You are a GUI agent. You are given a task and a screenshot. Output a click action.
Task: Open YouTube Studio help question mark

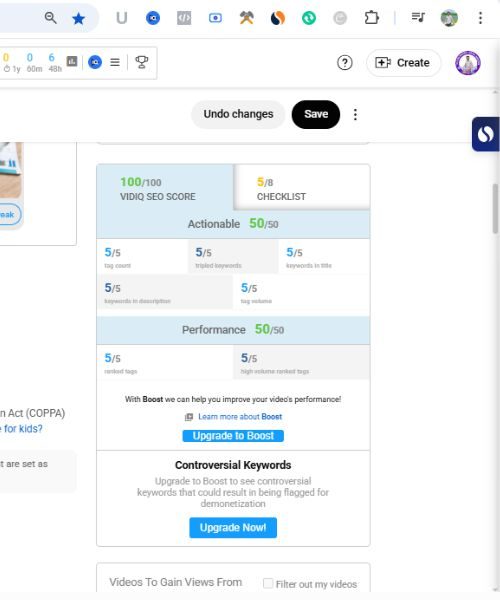[x=345, y=63]
